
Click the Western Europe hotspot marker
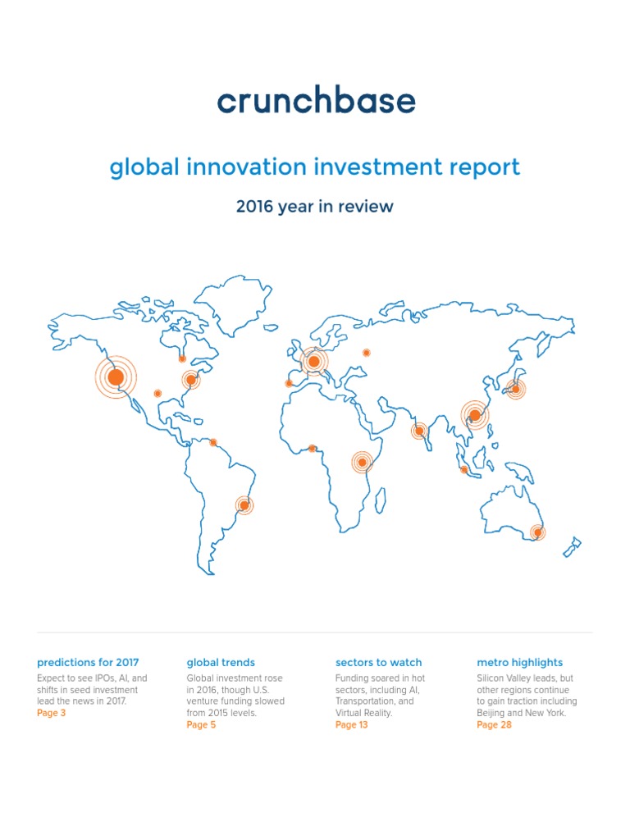pos(314,362)
